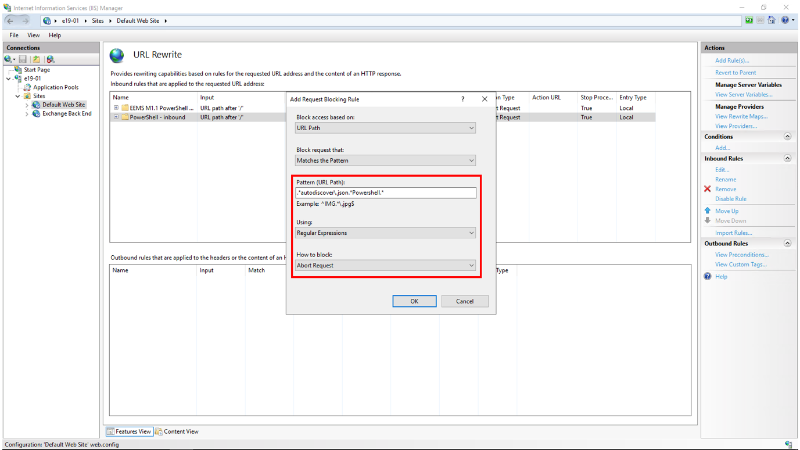This screenshot has height=450, width=800.
Task: Switch to the Content View tab
Action: (176, 431)
